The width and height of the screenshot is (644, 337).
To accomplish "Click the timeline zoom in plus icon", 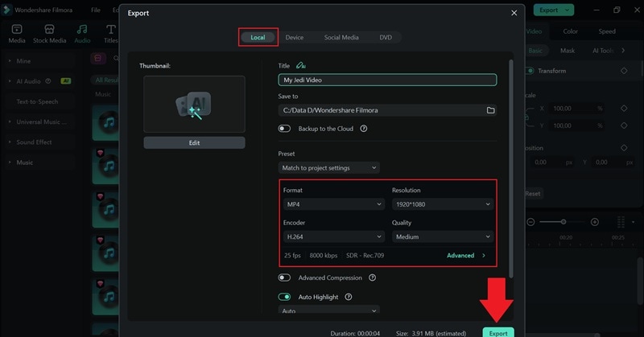I will (594, 222).
